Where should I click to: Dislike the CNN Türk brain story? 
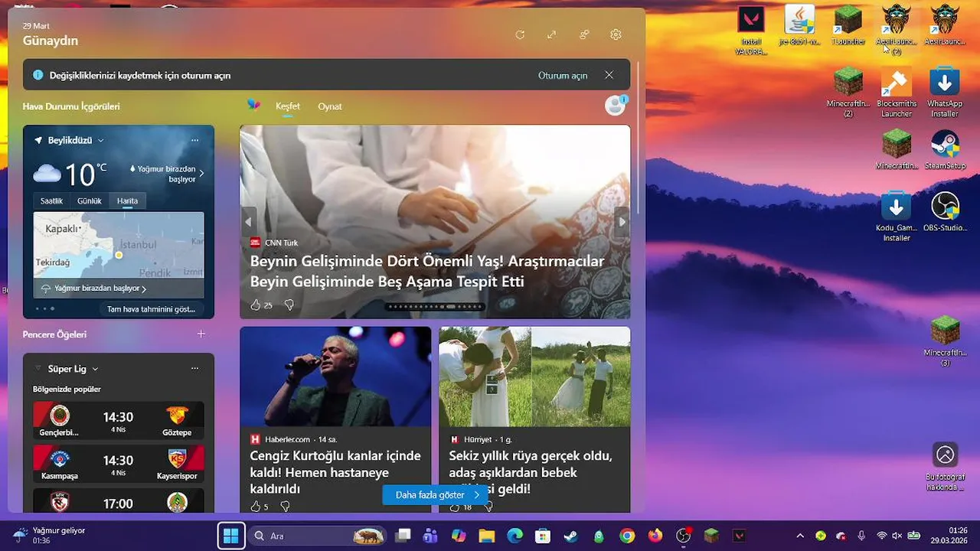click(289, 305)
